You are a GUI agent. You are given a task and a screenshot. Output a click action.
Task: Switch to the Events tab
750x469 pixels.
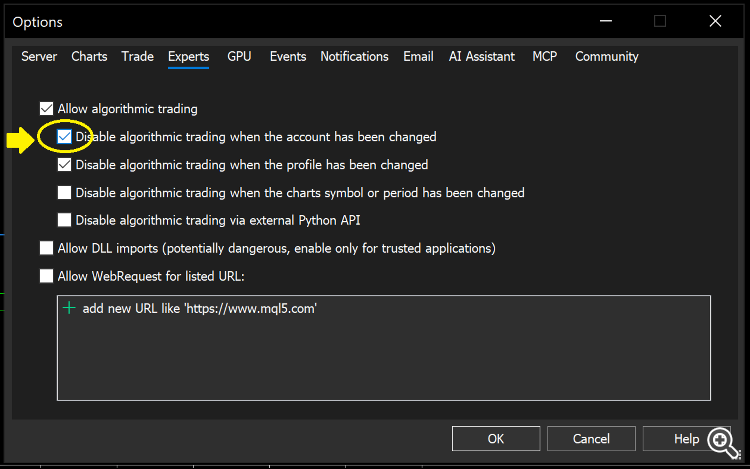pyautogui.click(x=288, y=56)
